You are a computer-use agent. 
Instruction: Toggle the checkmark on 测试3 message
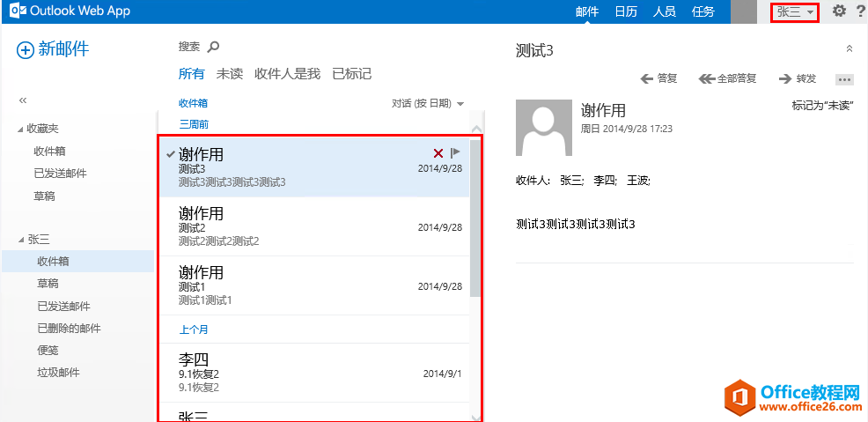[170, 153]
